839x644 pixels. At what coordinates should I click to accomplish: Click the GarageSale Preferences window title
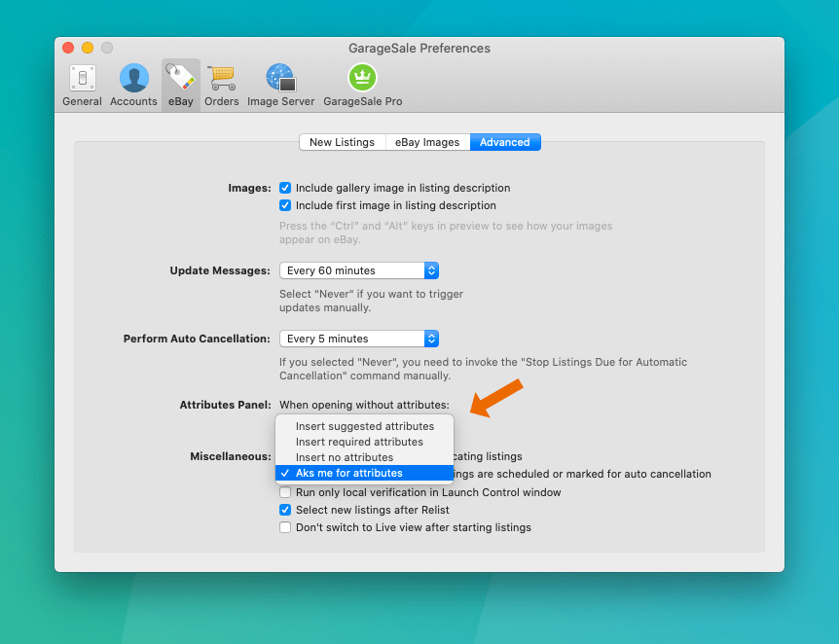[419, 48]
